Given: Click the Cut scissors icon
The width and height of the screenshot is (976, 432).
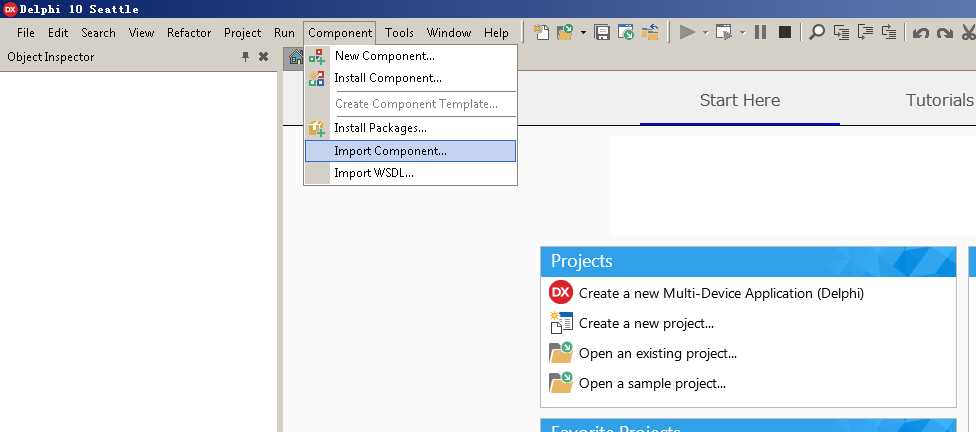Looking at the screenshot, I should (969, 32).
